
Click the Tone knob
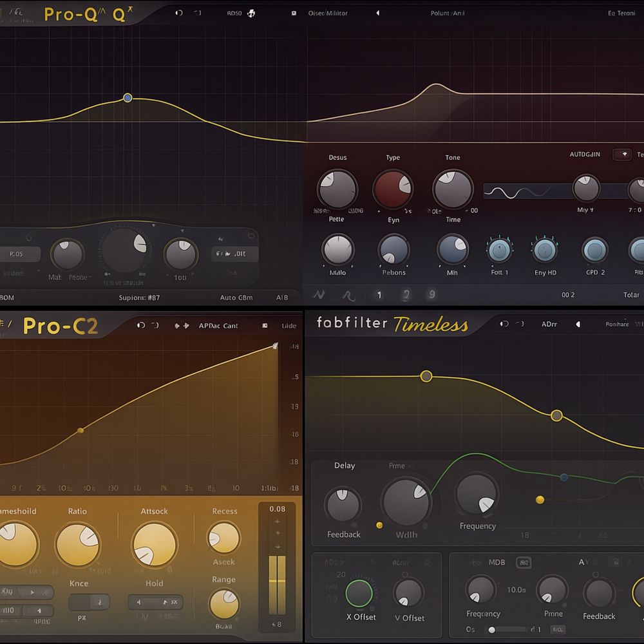pyautogui.click(x=453, y=189)
